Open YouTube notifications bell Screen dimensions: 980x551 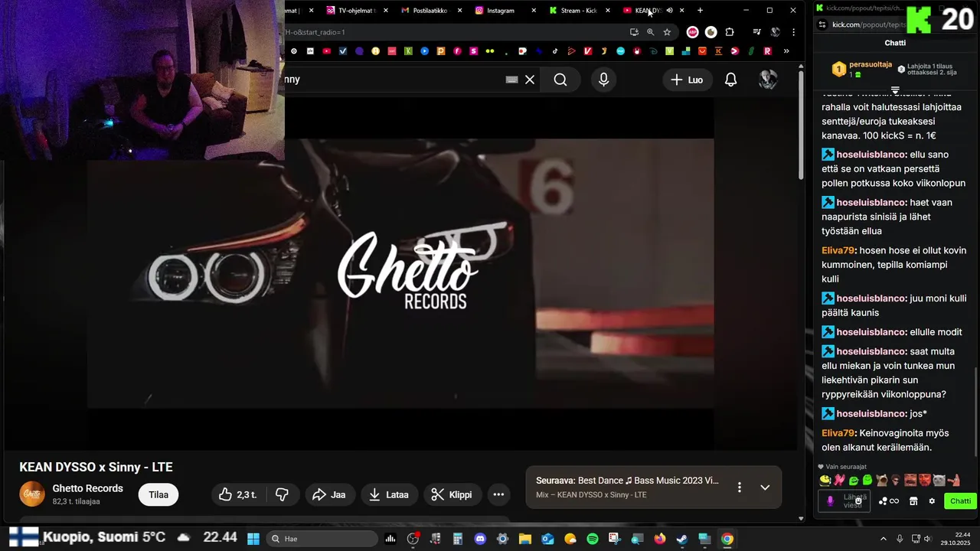click(731, 80)
